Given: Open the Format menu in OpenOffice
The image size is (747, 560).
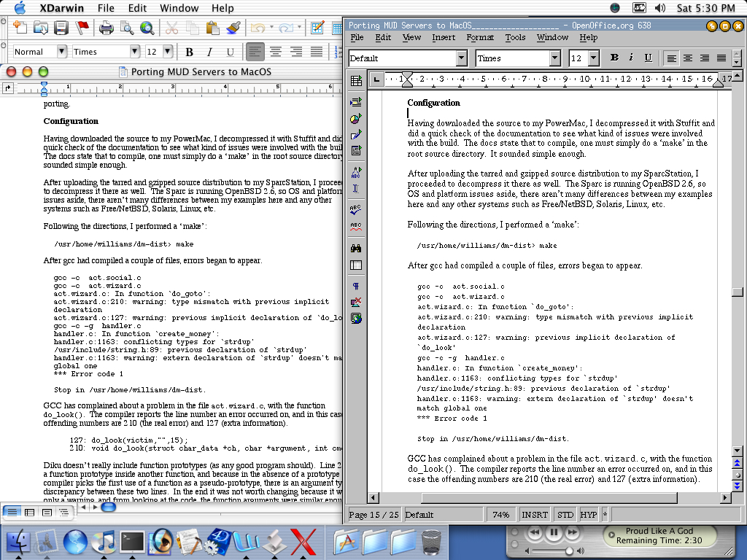Looking at the screenshot, I should [x=480, y=37].
